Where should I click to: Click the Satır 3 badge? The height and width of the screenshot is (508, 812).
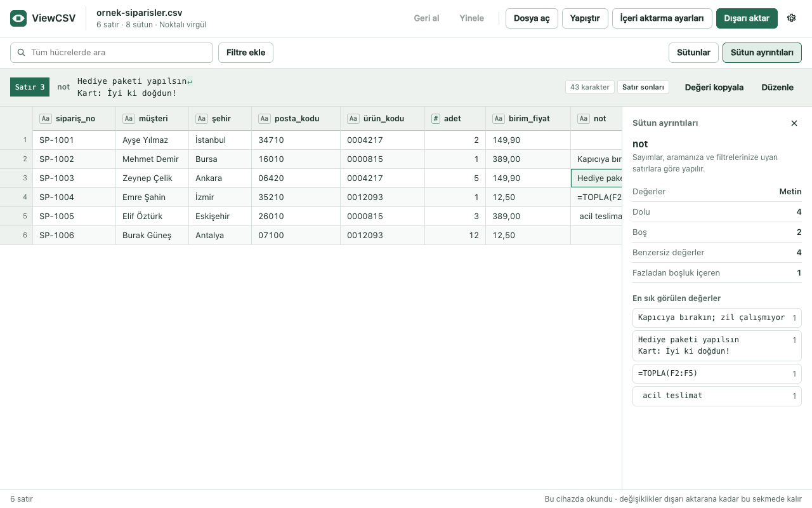point(30,87)
